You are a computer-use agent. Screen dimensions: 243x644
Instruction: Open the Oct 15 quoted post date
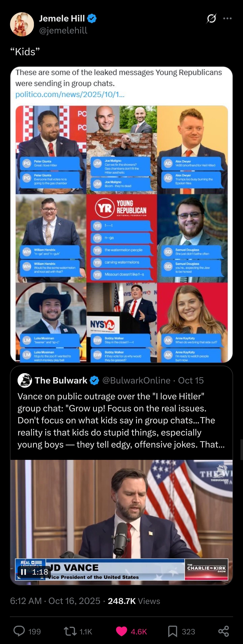click(191, 380)
